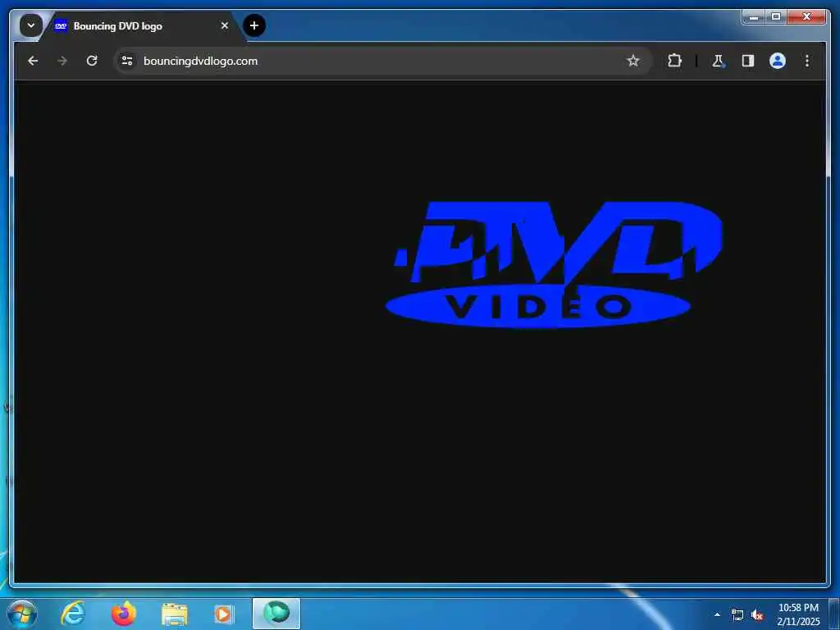This screenshot has width=840, height=630.
Task: Launch Internet Explorer from taskbar
Action: pos(73,614)
